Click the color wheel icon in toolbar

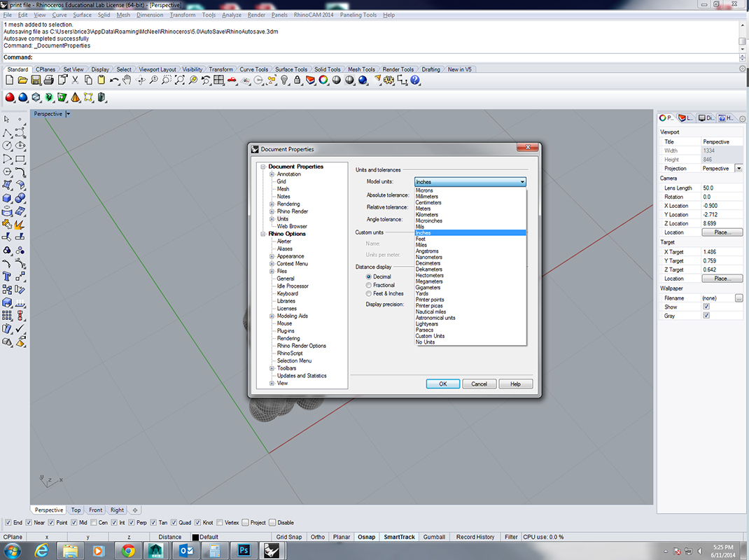(x=323, y=80)
